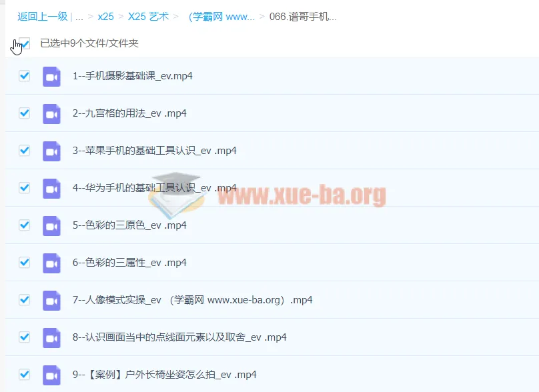The height and width of the screenshot is (392, 539).
Task: Click the video icon for 1--手机摄影基础课_ev.mp4
Action: [52, 76]
